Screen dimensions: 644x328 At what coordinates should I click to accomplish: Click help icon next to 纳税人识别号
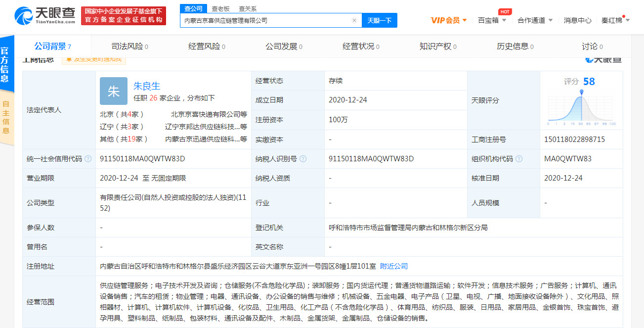303,159
